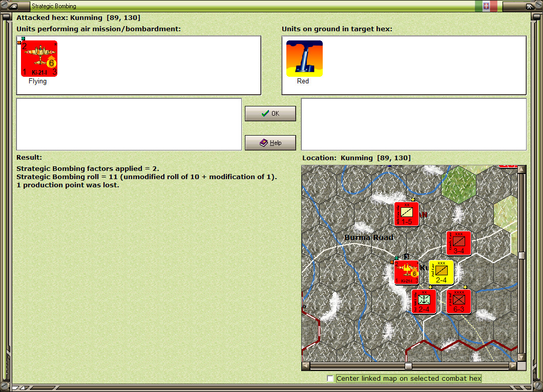Select the 2-4 SNLF marine division counter

(424, 302)
